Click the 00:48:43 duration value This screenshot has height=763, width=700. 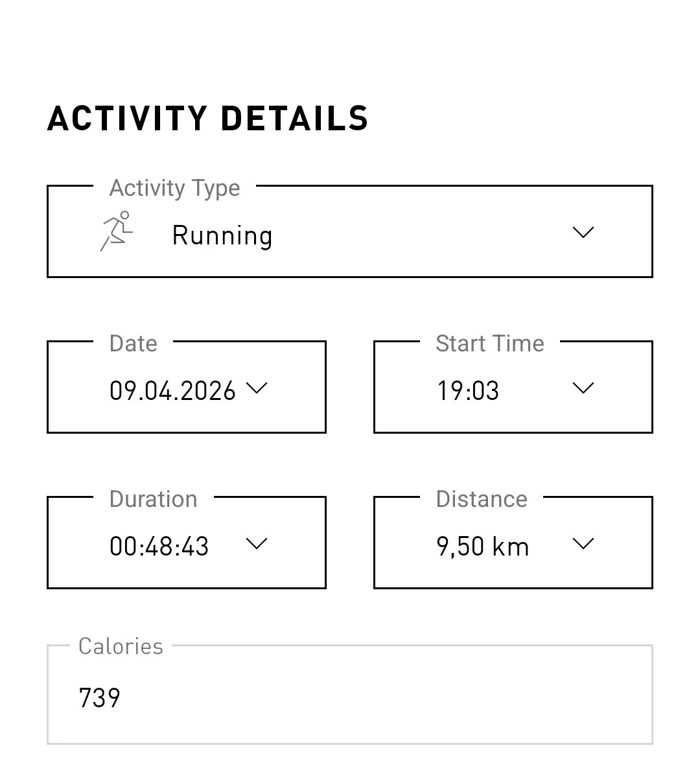click(159, 546)
